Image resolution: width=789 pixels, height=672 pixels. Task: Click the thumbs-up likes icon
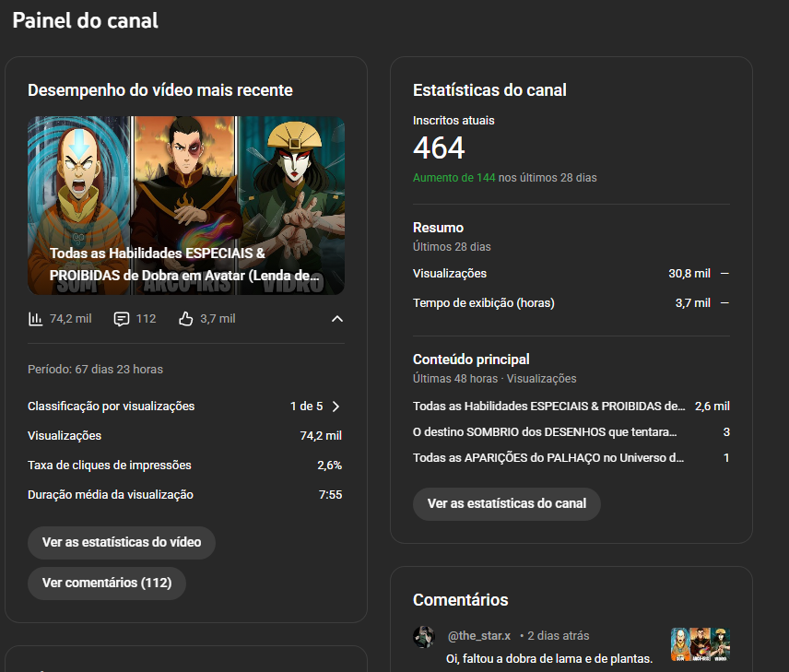tap(185, 319)
